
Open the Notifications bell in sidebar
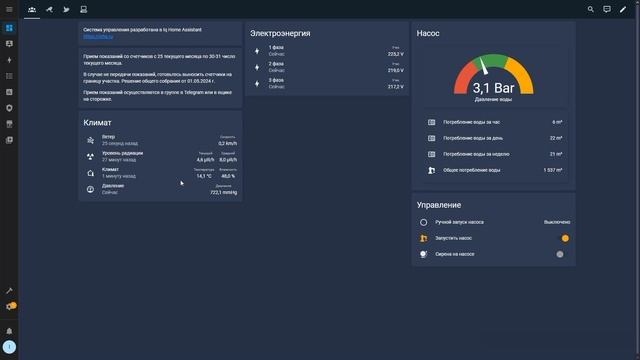[9, 331]
